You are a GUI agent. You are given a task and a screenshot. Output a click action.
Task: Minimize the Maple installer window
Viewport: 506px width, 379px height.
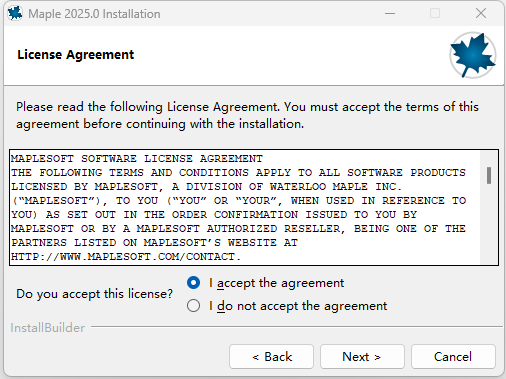(390, 14)
